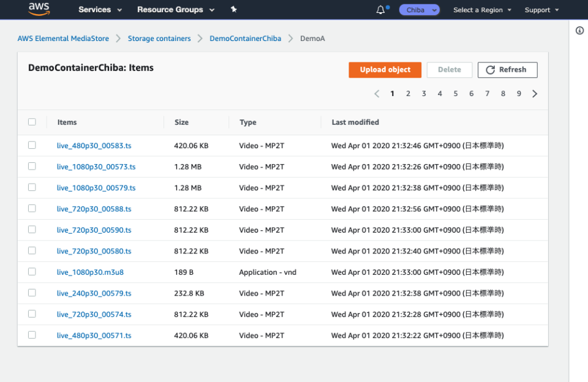Click the AWS logo home icon

[x=39, y=9]
